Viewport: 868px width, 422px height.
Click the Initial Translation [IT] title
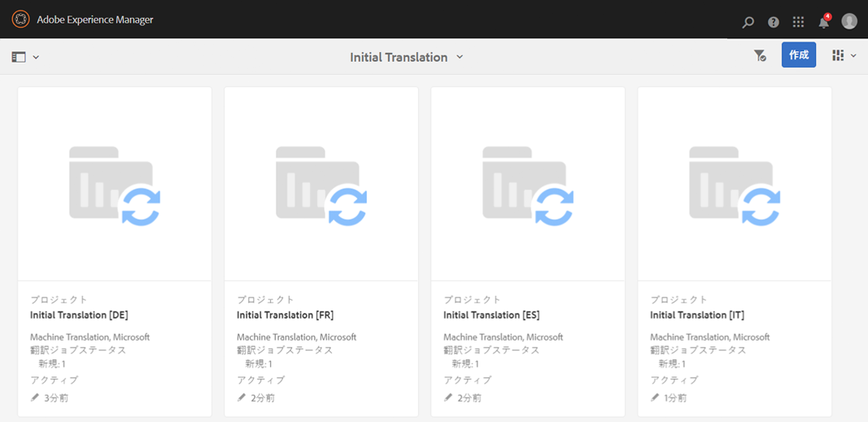point(697,315)
